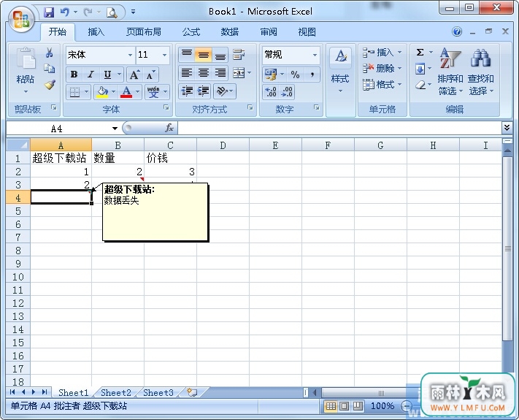Screen dimensions: 519x420
Task: Set top vertical alignment
Action: [187, 55]
